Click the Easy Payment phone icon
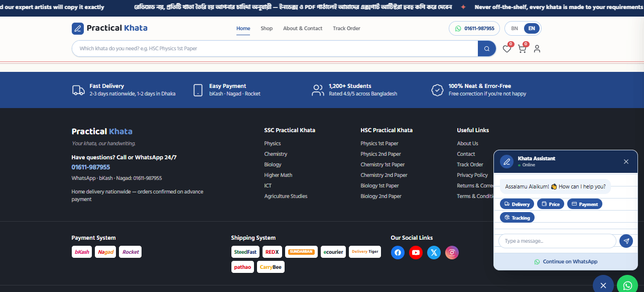 click(x=198, y=90)
